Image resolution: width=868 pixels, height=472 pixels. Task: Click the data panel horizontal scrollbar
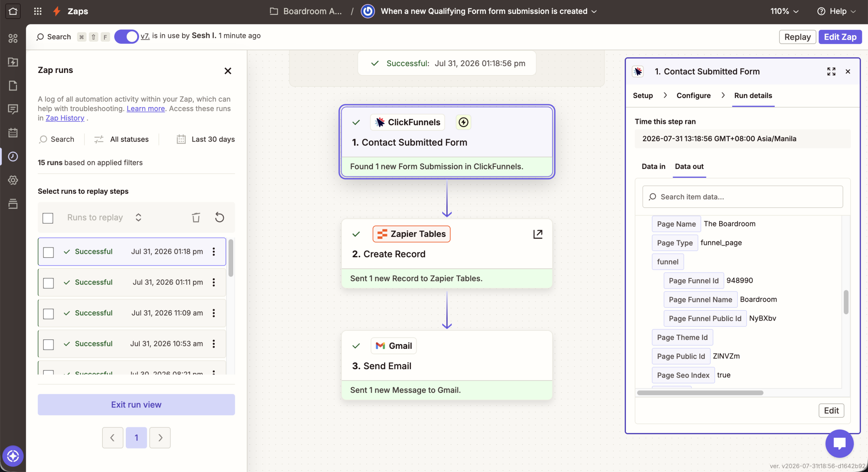point(700,393)
